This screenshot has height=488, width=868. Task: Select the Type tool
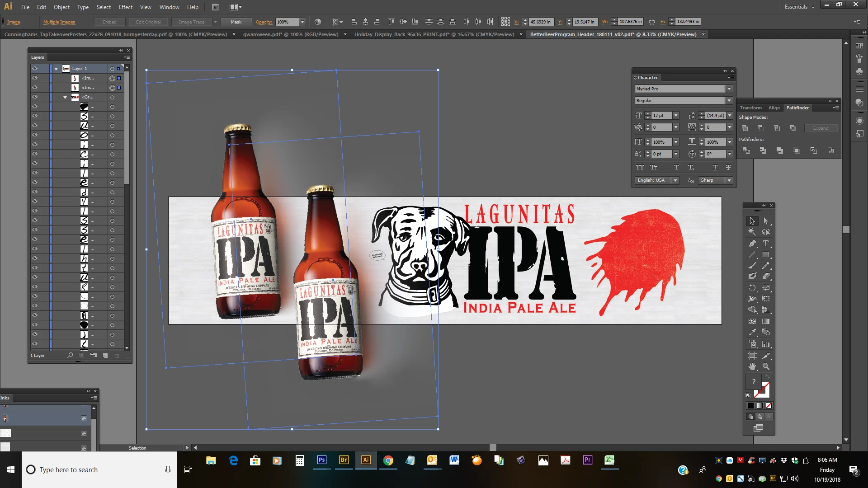pos(766,244)
